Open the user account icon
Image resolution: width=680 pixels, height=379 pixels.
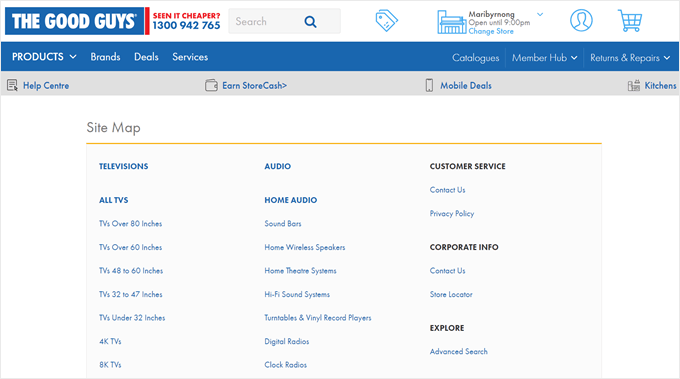coord(581,20)
